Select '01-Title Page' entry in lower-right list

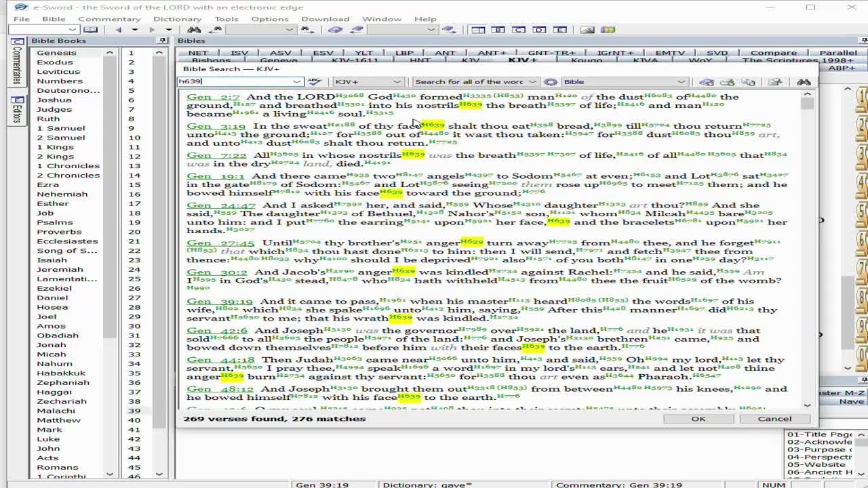point(819,434)
